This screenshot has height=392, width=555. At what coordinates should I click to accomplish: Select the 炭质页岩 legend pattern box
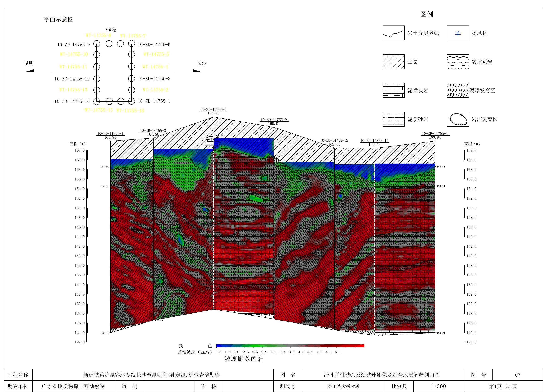[457, 62]
